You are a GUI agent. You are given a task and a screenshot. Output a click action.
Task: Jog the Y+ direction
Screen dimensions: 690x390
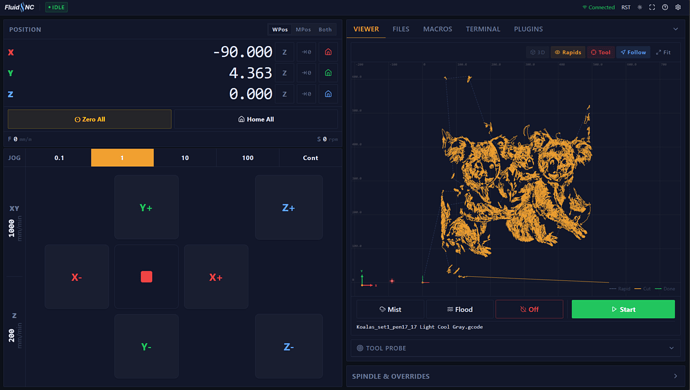click(147, 207)
